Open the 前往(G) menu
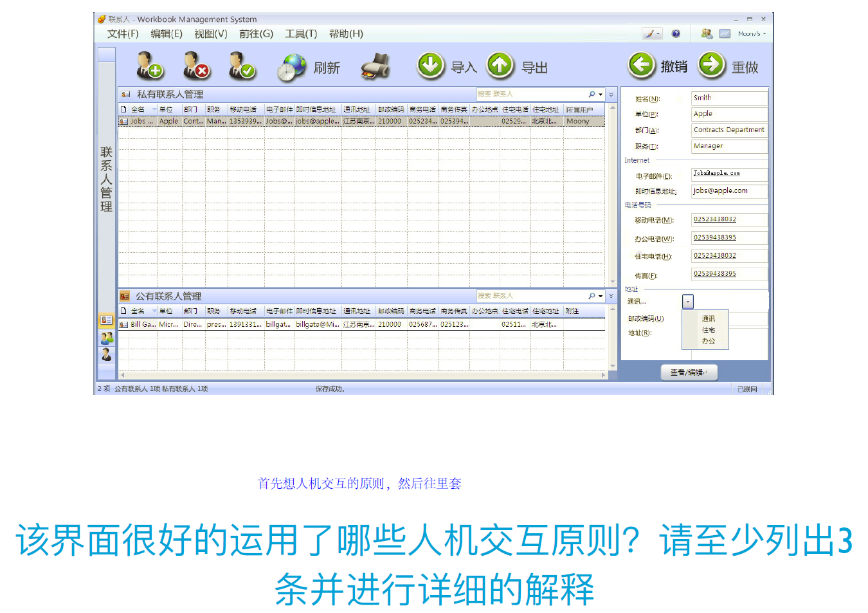Viewport: 868px width, 613px height. tap(256, 33)
